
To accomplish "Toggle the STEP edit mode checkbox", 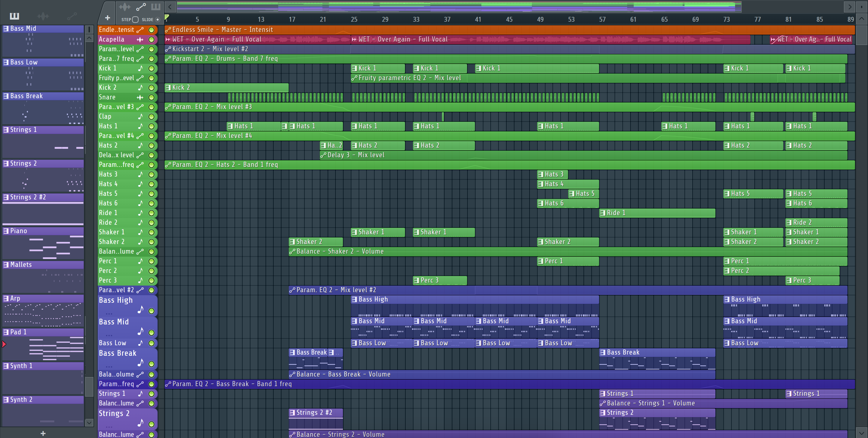I will click(135, 20).
